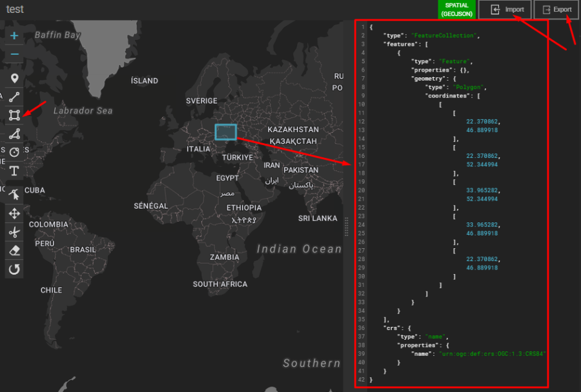
Task: Select the polygon drawing tool
Action: click(14, 133)
